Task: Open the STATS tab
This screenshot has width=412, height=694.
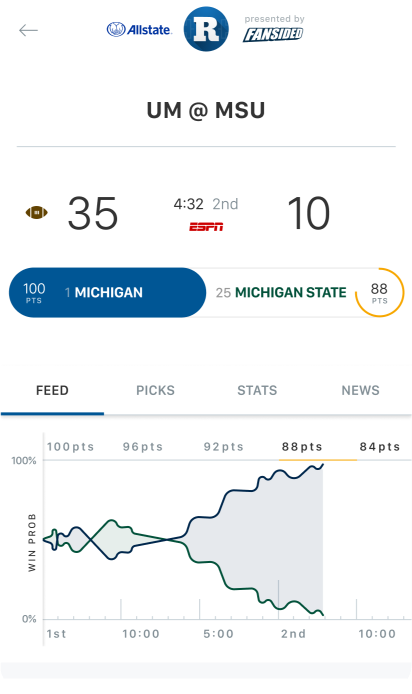Action: 257,390
